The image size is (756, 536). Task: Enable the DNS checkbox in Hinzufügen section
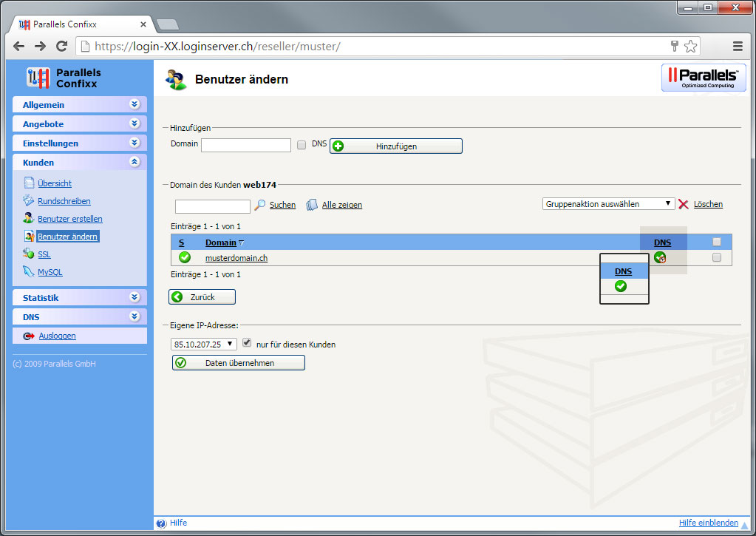pyautogui.click(x=302, y=145)
